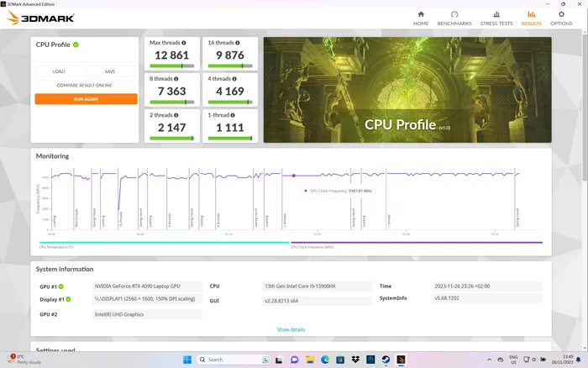Screen dimensions: 588x368
Task: Select the 4 169 score value
Action: [230, 91]
